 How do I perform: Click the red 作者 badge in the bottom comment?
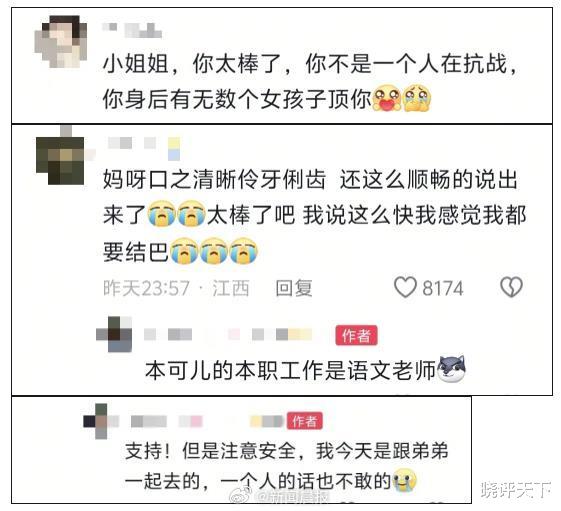[305, 421]
